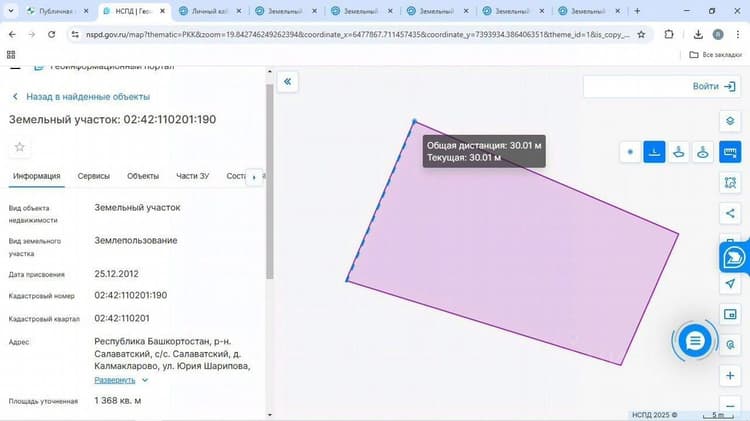Image resolution: width=750 pixels, height=421 pixels.
Task: Click the share map icon
Action: (x=730, y=213)
